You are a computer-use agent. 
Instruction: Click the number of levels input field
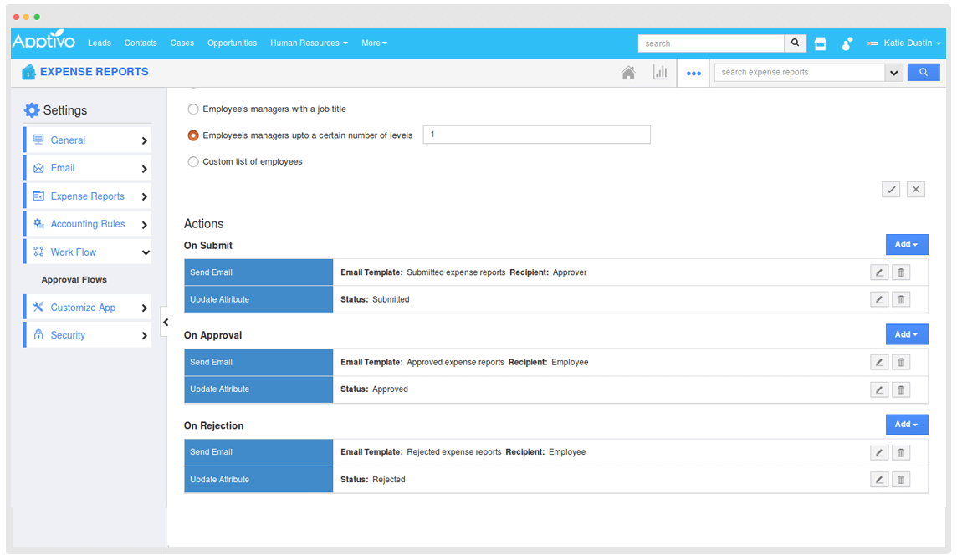(x=536, y=135)
